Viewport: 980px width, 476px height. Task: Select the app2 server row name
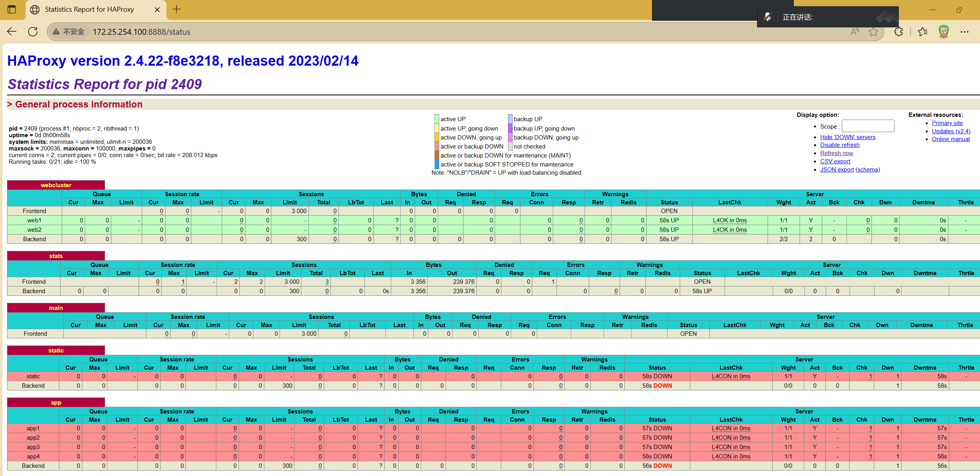pyautogui.click(x=33, y=438)
